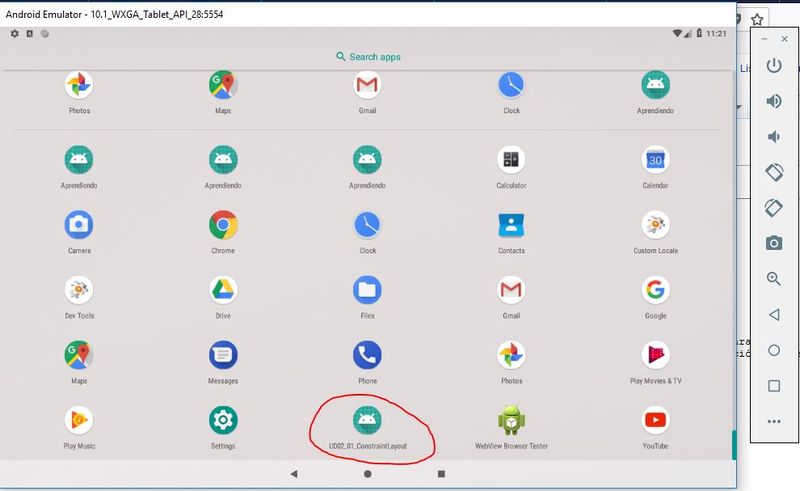Launch Chrome browser

(223, 225)
